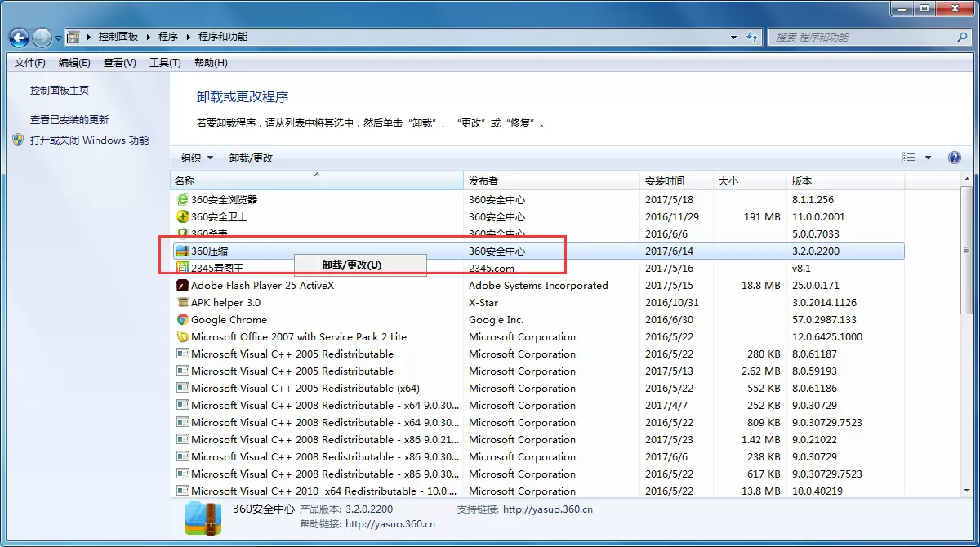
Task: Click install date 2017/4/7
Action: (x=666, y=406)
